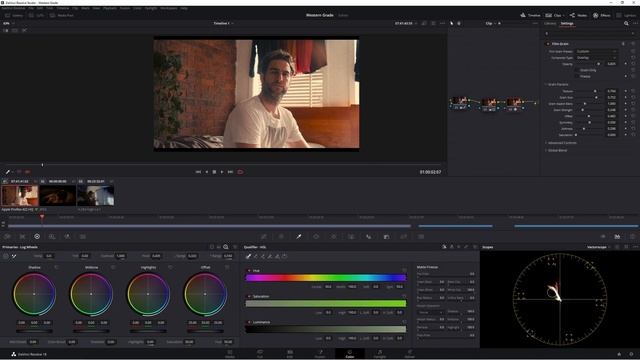Screen dimensions: 640x360
Task: Click the qualifier invert selection icon
Action: [x=284, y=256]
